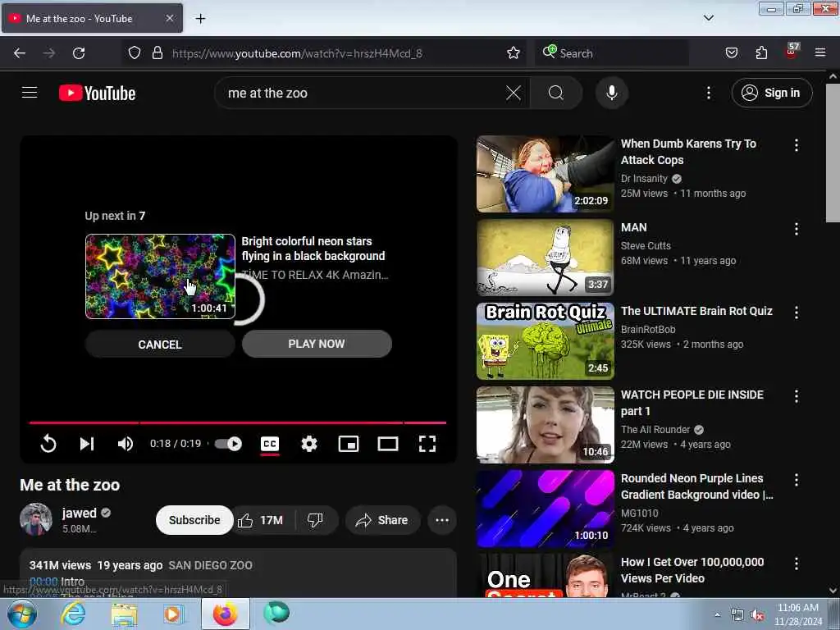Open options for Brain Rot Quiz video
The height and width of the screenshot is (630, 840).
click(x=796, y=313)
